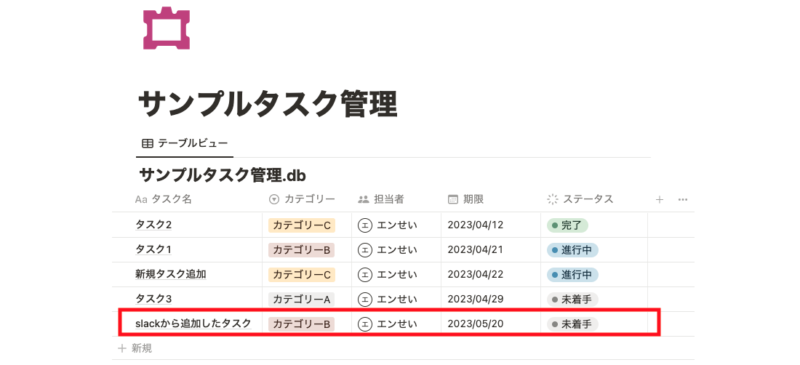800x365 pixels.
Task: Click the + 新規 button to add a row
Action: (135, 349)
